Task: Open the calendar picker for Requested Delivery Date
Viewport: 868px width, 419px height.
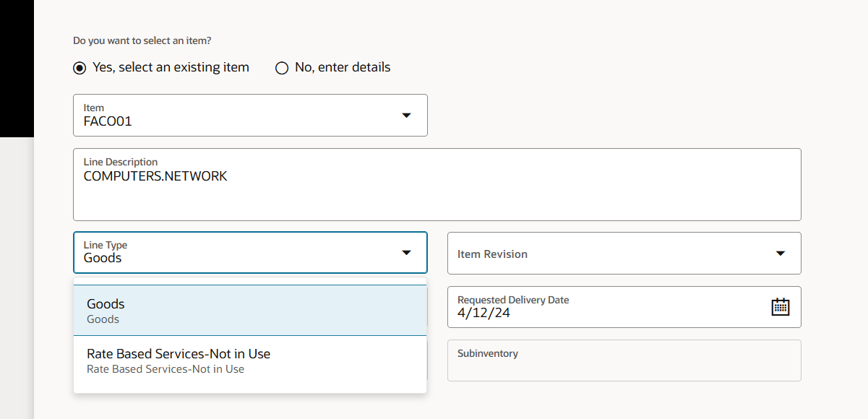Action: (x=781, y=306)
